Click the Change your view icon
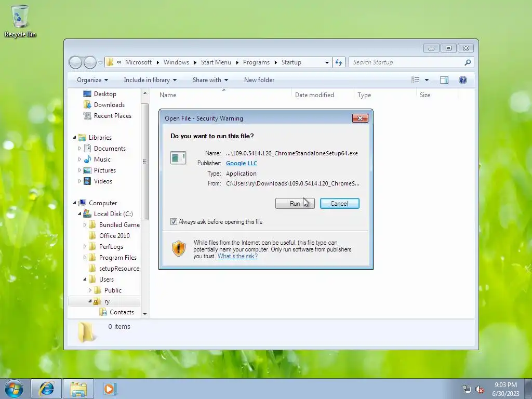The width and height of the screenshot is (532, 399). (x=415, y=79)
